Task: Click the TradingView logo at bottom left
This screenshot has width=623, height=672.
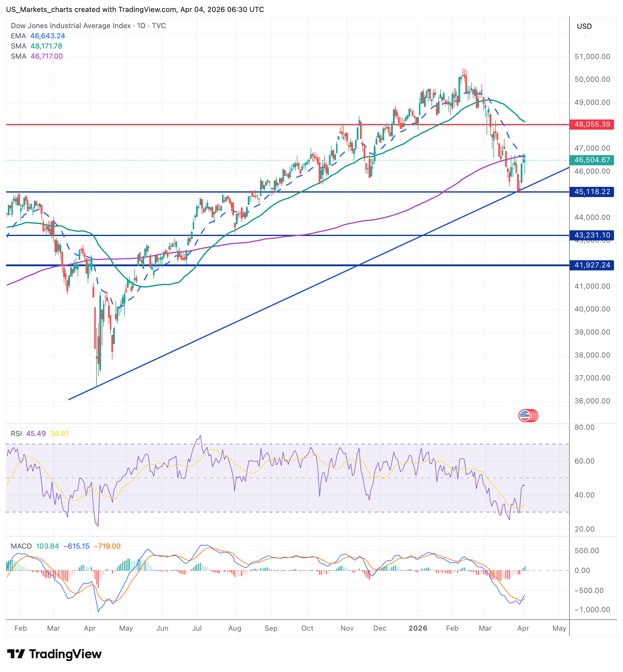Action: 54,654
